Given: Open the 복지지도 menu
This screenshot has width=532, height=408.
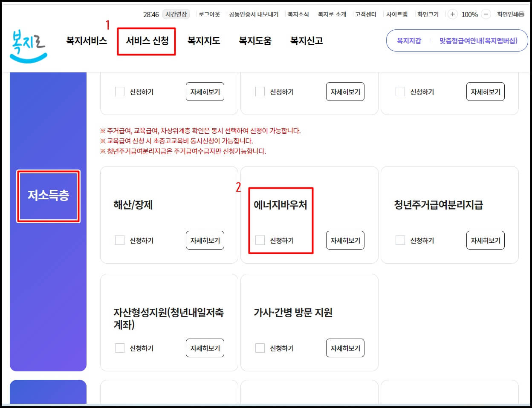Looking at the screenshot, I should tap(203, 41).
